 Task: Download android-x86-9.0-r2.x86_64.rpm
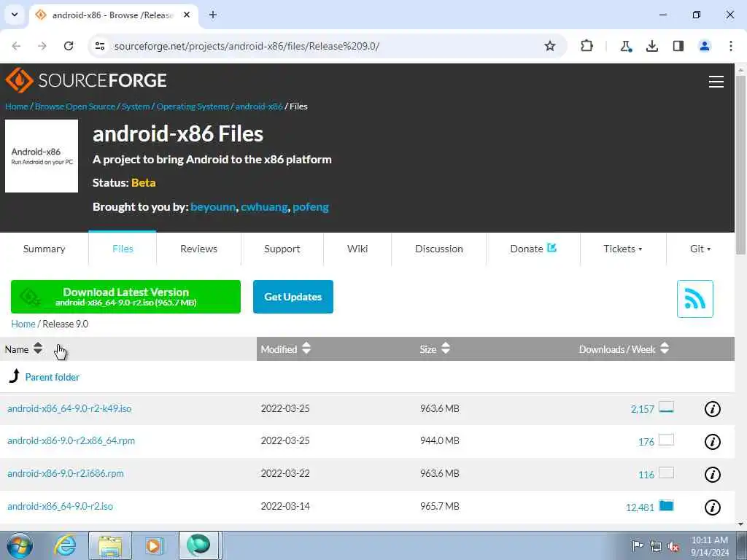71,440
